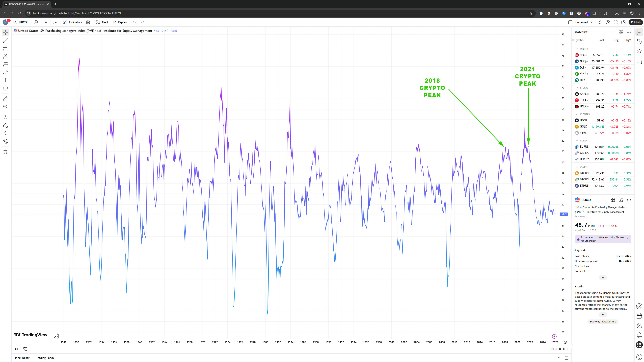This screenshot has height=362, width=644.
Task: Toggle lock all drawings padlock
Action: click(6, 133)
